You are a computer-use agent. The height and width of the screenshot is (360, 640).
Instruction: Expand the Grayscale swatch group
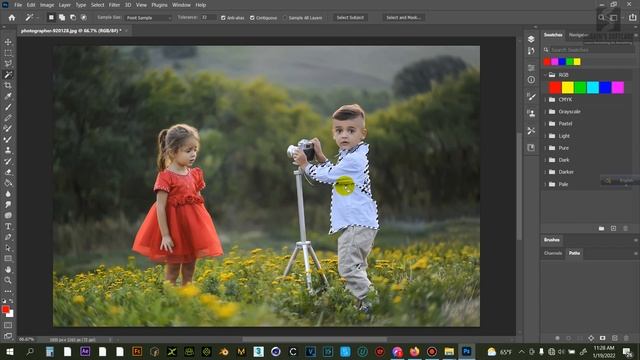tap(545, 111)
